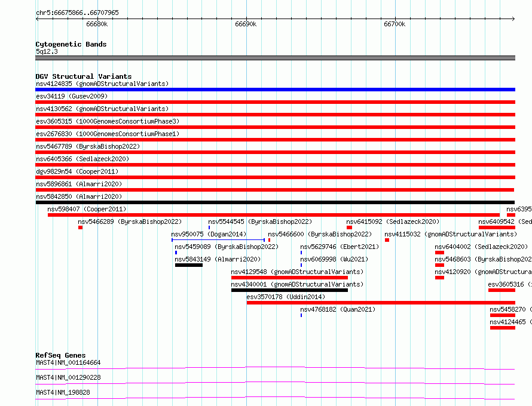
Task: Click the small red marker of nsv5466289
Action: 81,227
